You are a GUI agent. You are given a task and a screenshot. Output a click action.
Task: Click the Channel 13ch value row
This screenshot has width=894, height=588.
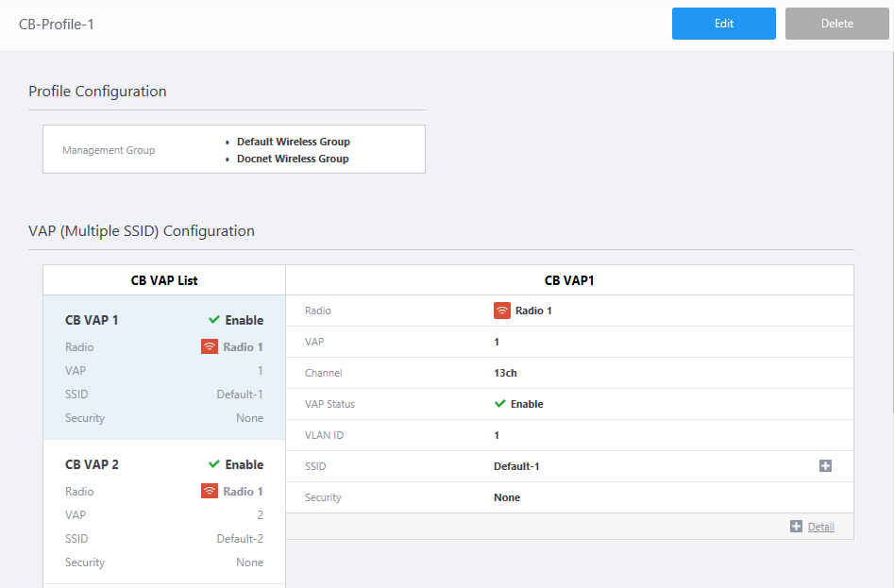coord(569,373)
